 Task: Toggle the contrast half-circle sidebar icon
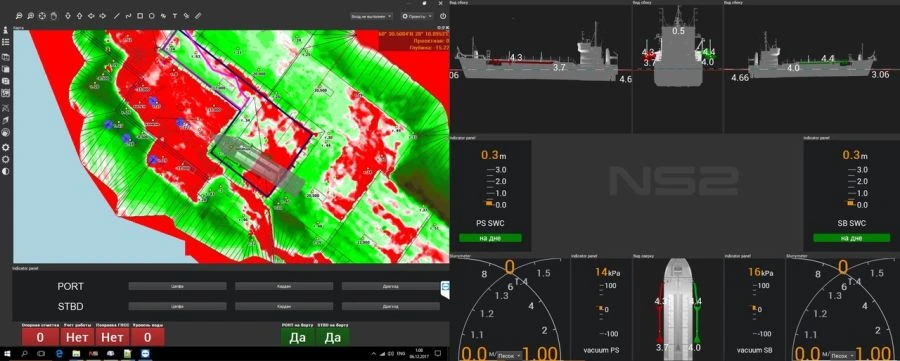pos(6,171)
